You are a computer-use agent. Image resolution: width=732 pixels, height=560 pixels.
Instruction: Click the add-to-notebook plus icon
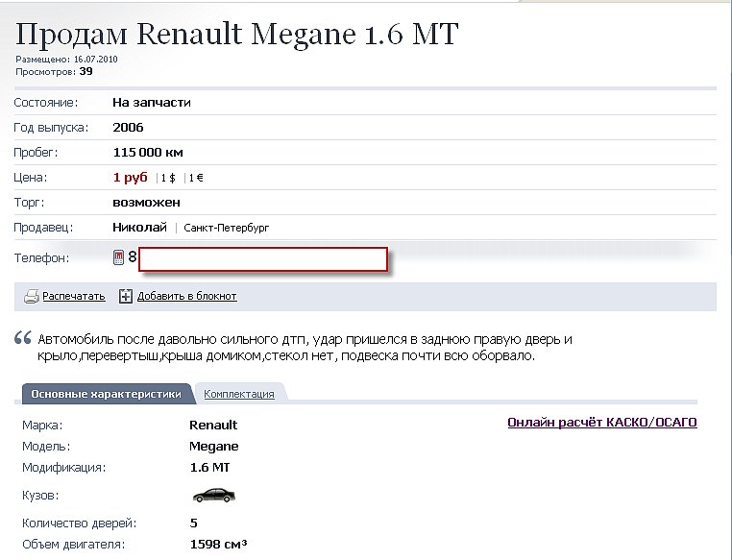(126, 296)
